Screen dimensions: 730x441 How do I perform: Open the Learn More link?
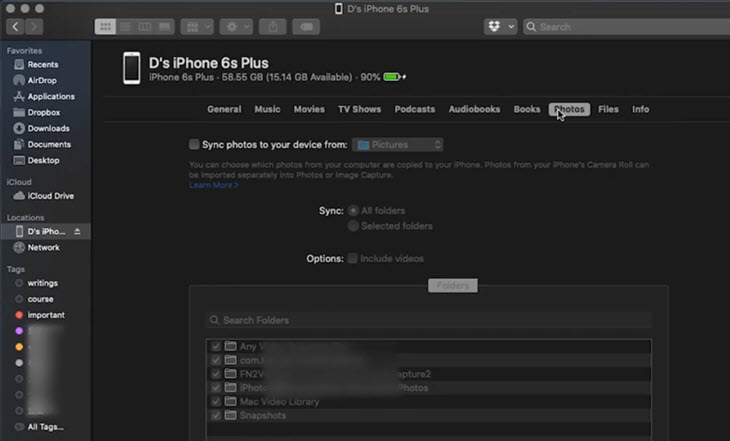(214, 185)
